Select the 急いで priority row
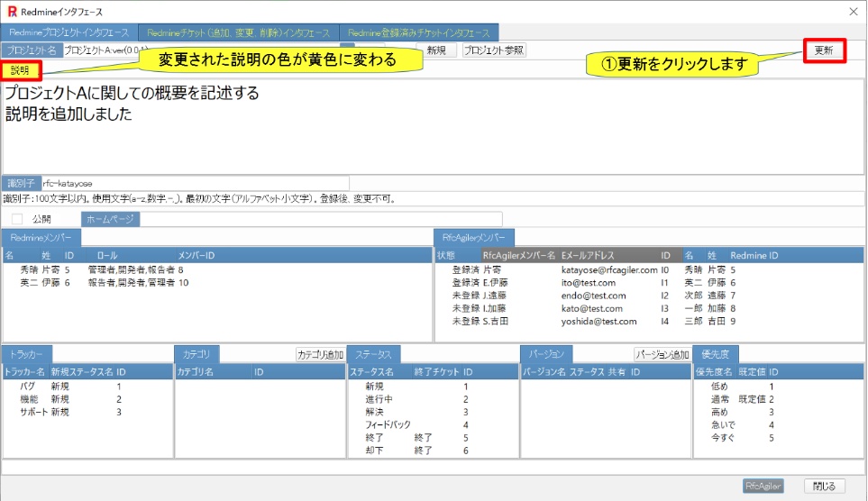 pos(779,424)
